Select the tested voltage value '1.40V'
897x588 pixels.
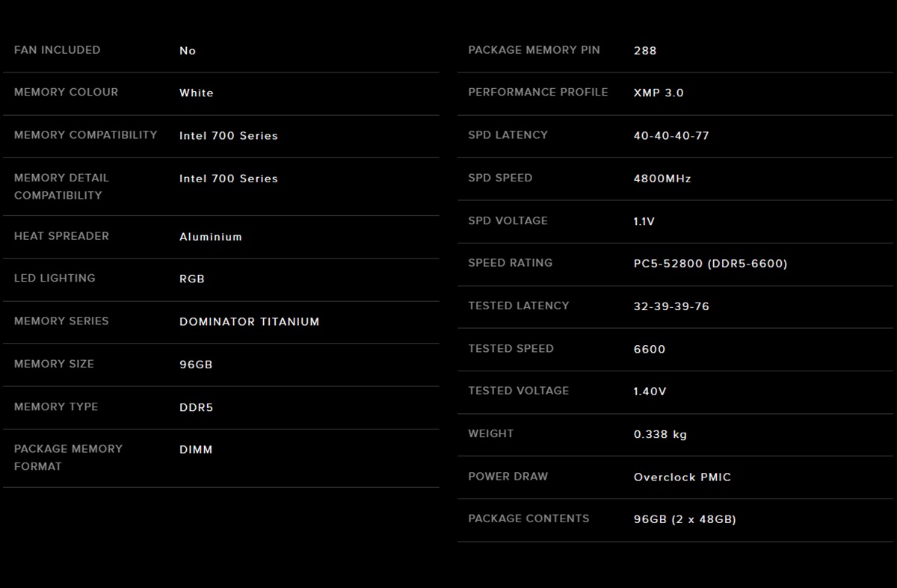650,391
